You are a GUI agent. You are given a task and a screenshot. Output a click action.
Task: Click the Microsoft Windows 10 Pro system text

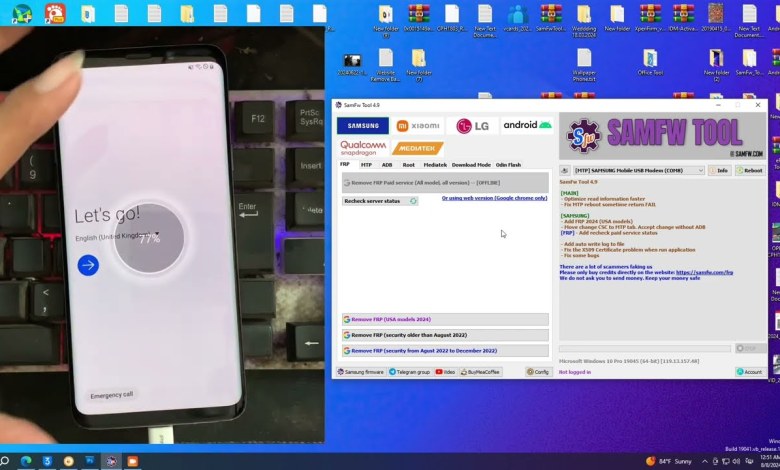point(629,361)
